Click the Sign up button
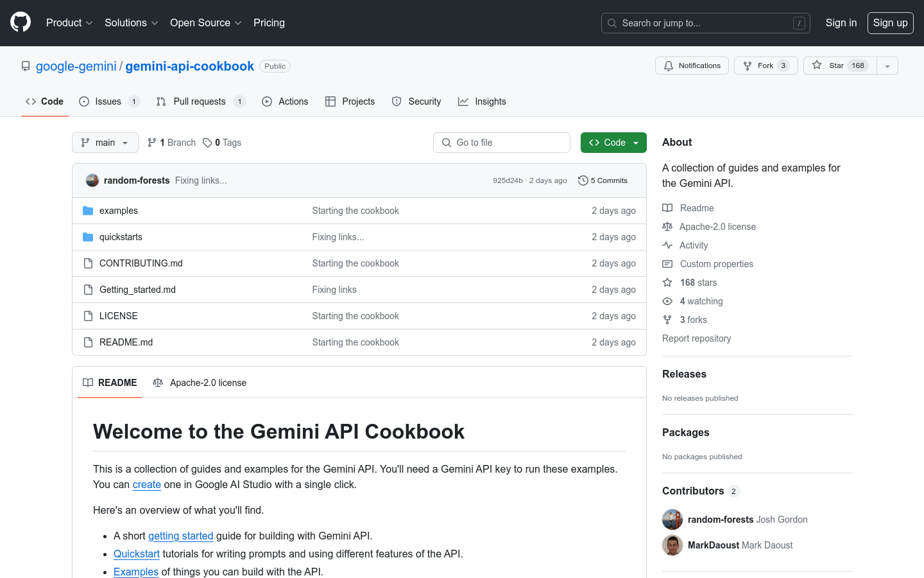This screenshot has width=924, height=578. (x=891, y=23)
